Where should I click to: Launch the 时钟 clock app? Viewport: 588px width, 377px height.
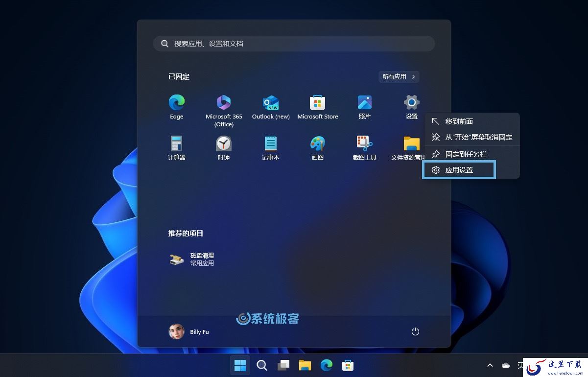coord(224,148)
